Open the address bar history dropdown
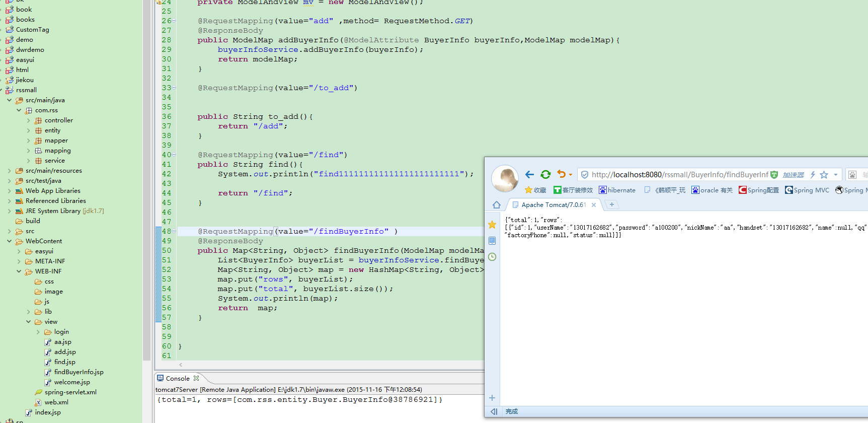Image resolution: width=868 pixels, height=423 pixels. [836, 175]
